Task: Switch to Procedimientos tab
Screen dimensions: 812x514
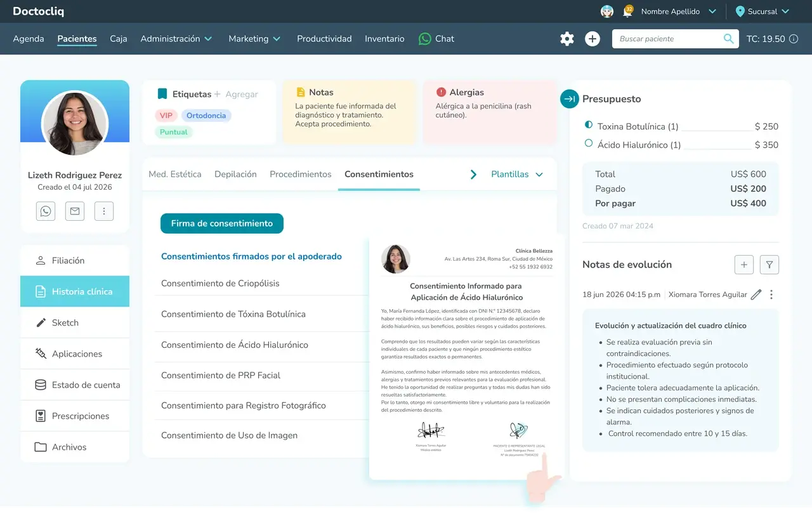Action: point(301,174)
